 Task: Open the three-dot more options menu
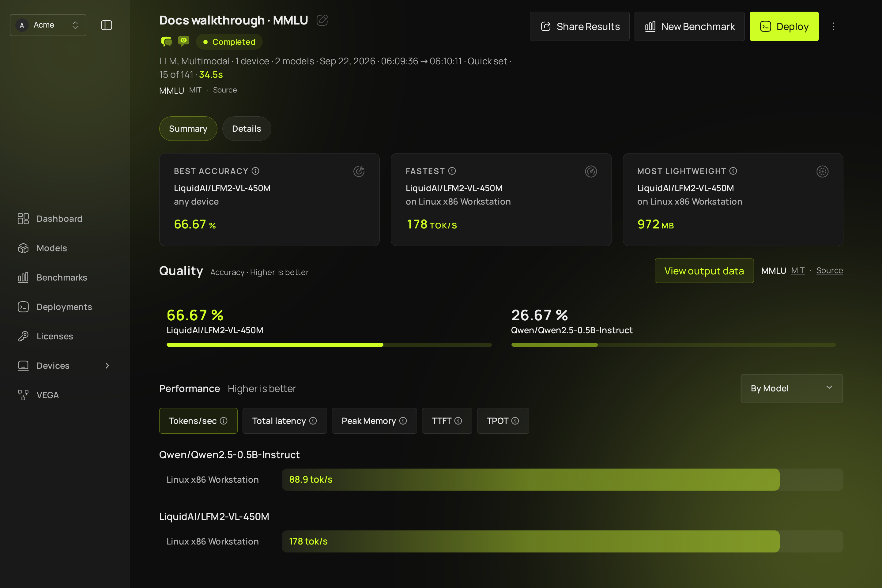tap(833, 26)
